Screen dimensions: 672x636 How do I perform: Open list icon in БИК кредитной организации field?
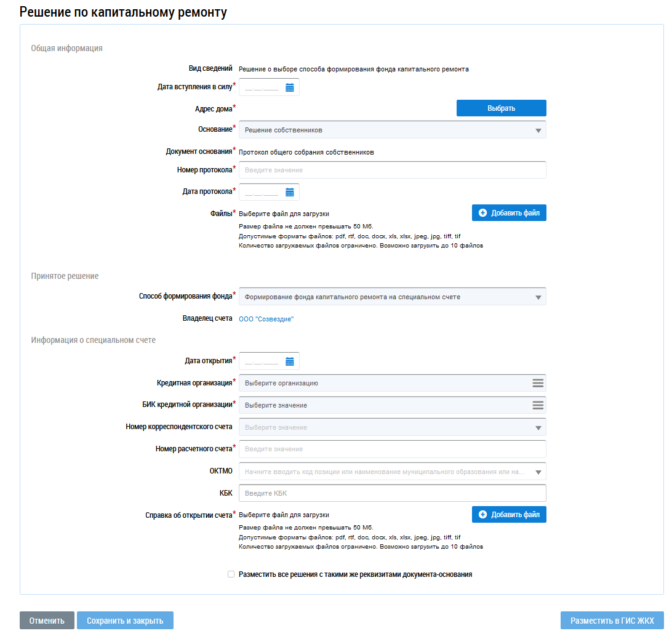538,405
